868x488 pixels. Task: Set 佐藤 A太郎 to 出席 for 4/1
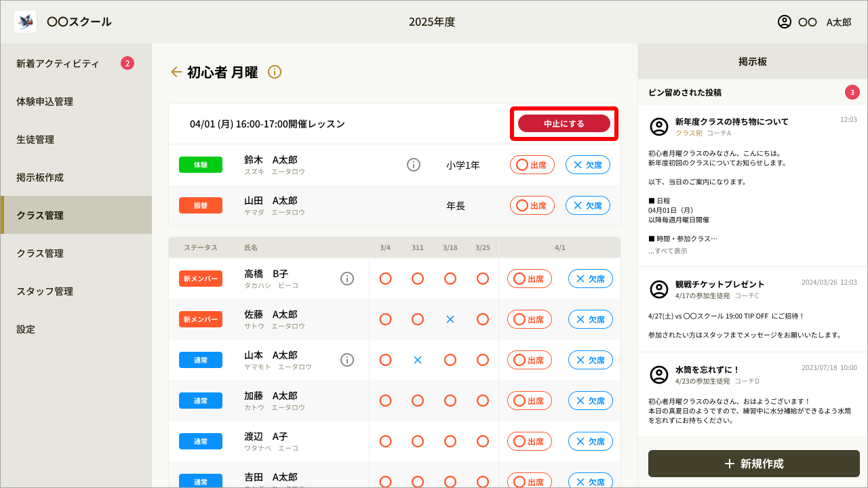point(529,319)
